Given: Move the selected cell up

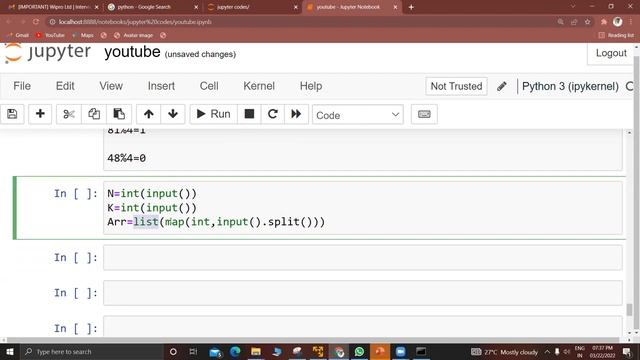Looking at the screenshot, I should click(x=149, y=114).
